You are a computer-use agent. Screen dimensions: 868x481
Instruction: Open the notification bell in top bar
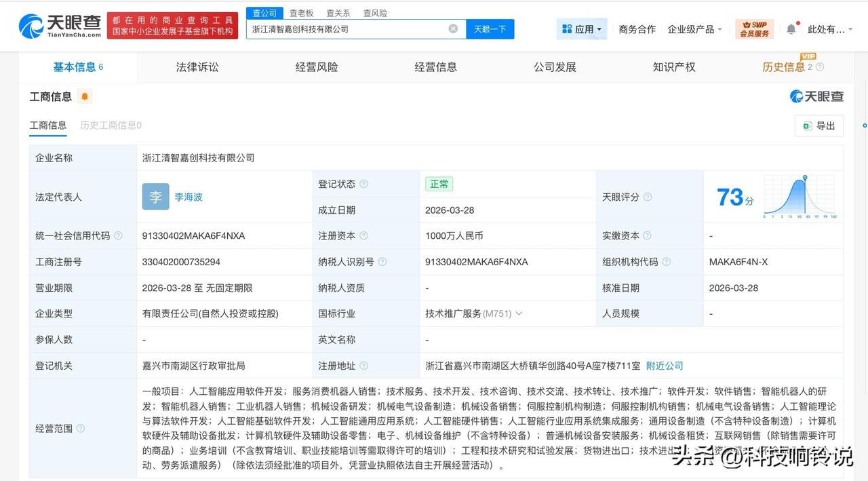(791, 28)
